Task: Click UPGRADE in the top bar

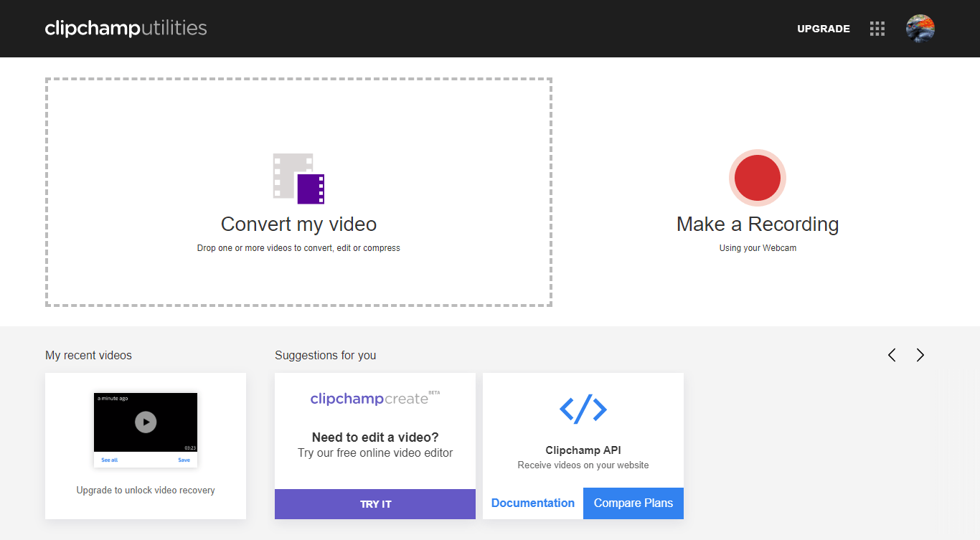Action: point(823,29)
